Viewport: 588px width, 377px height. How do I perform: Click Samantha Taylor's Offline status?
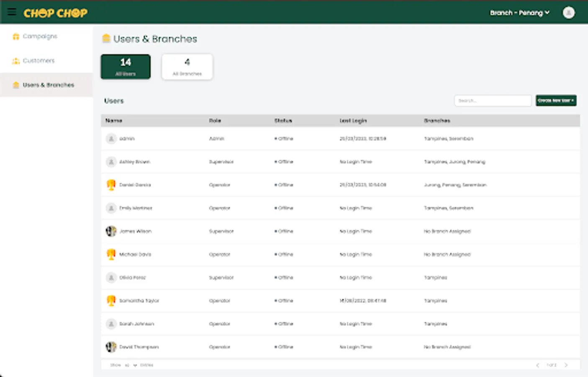tap(284, 301)
